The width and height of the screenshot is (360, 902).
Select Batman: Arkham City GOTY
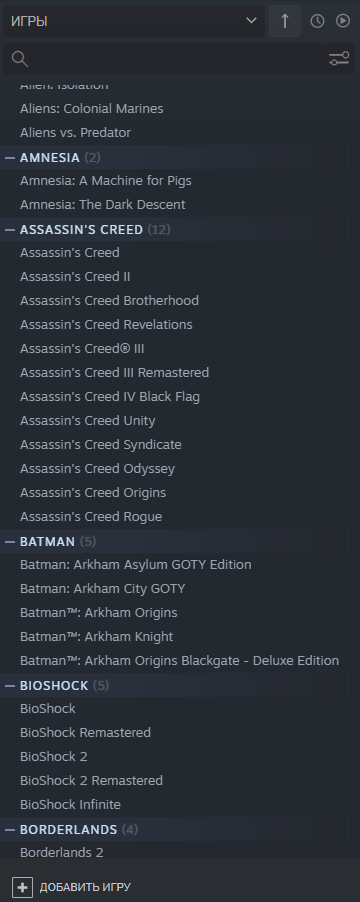pyautogui.click(x=174, y=588)
